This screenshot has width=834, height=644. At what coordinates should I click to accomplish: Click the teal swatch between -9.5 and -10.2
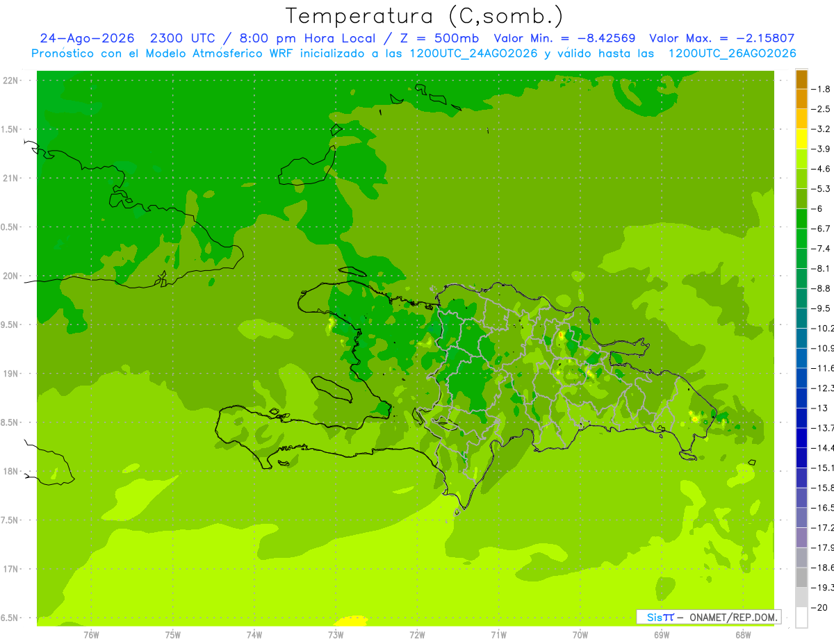pyautogui.click(x=801, y=318)
